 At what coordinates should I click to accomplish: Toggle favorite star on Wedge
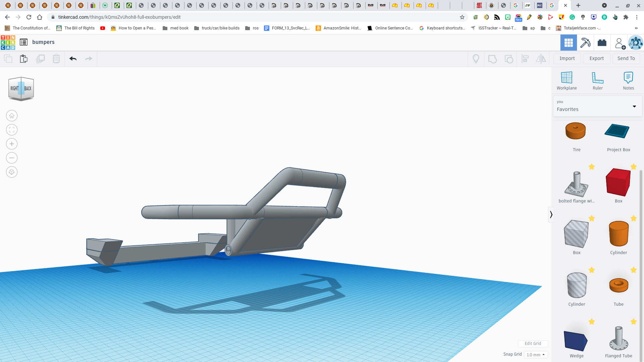(592, 322)
